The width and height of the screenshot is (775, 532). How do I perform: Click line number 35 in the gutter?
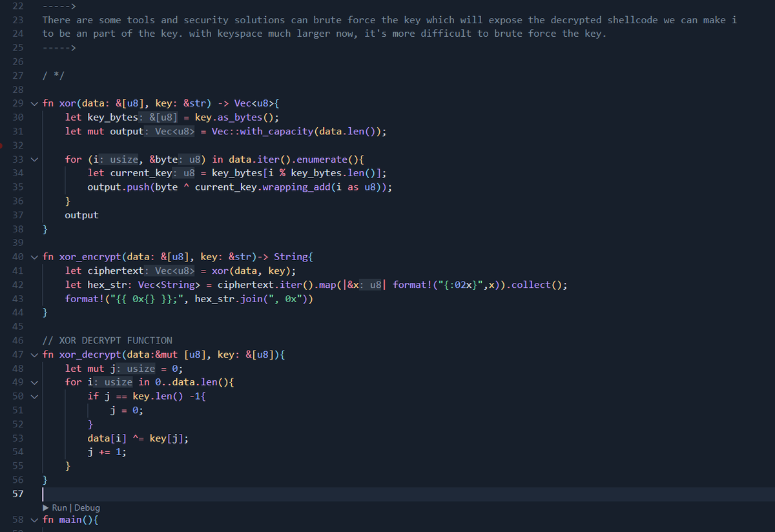18,187
